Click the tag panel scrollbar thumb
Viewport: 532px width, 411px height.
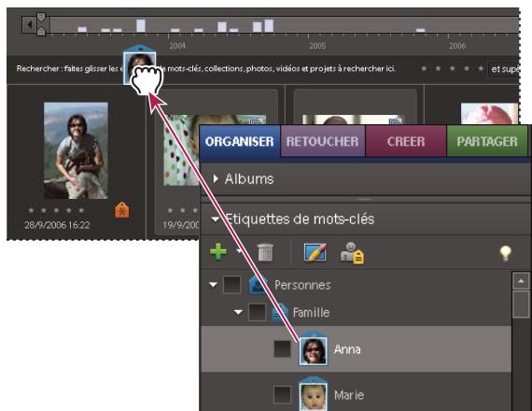521,304
